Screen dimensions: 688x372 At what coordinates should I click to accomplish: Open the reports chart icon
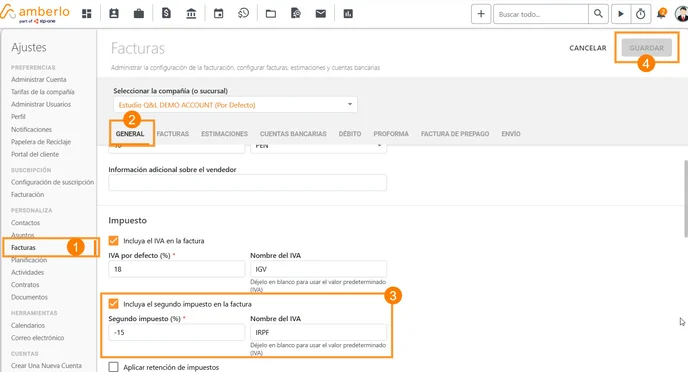point(348,14)
